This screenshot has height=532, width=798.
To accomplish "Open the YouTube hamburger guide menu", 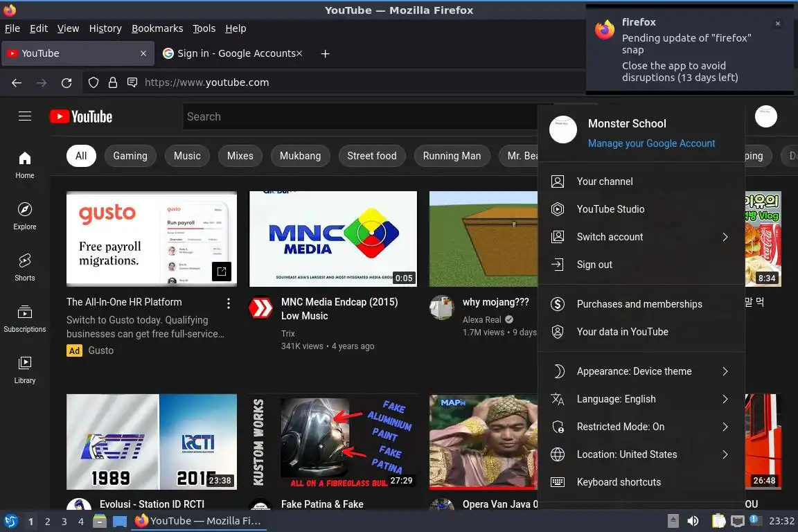I will coord(25,116).
